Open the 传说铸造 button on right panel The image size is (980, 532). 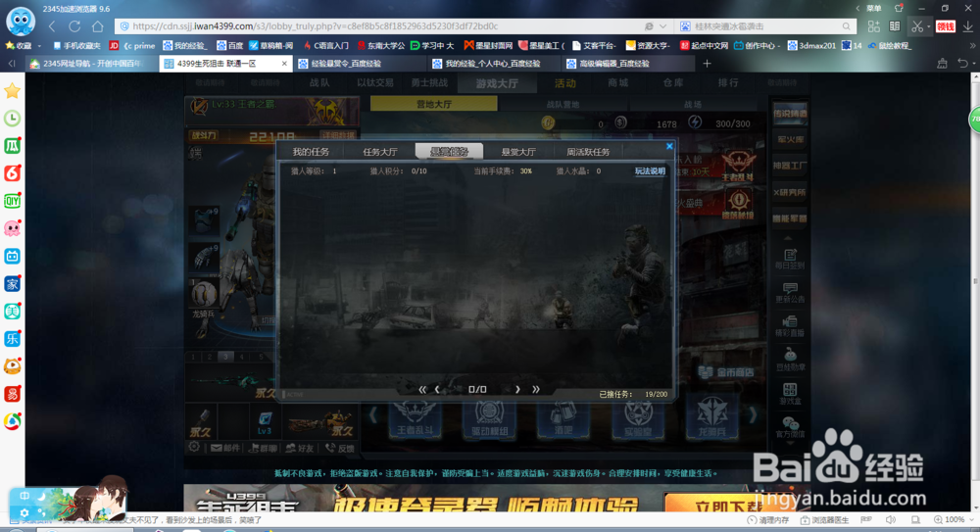click(790, 113)
